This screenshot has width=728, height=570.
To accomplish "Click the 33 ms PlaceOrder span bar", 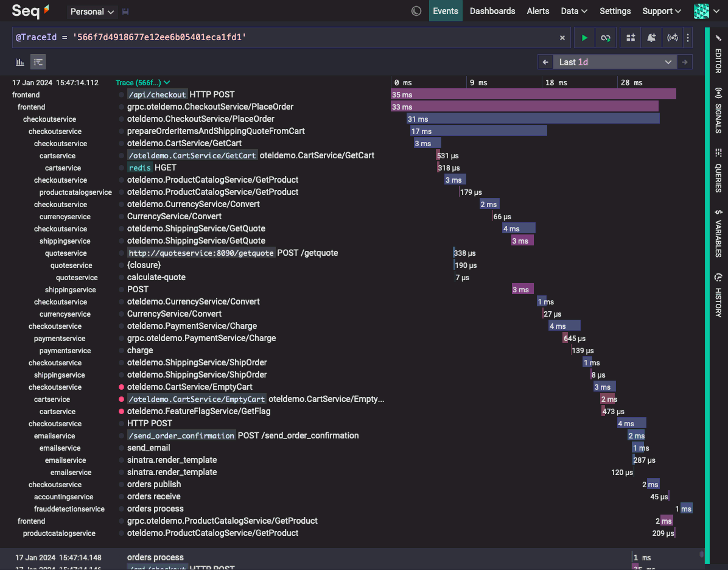I will tap(525, 107).
